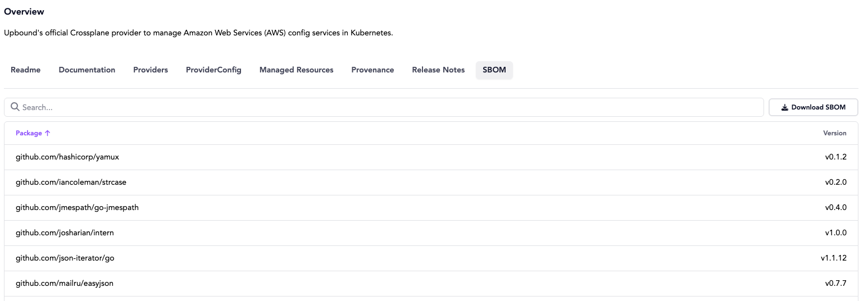Focus the package Search input field
The image size is (868, 301).
(x=388, y=107)
